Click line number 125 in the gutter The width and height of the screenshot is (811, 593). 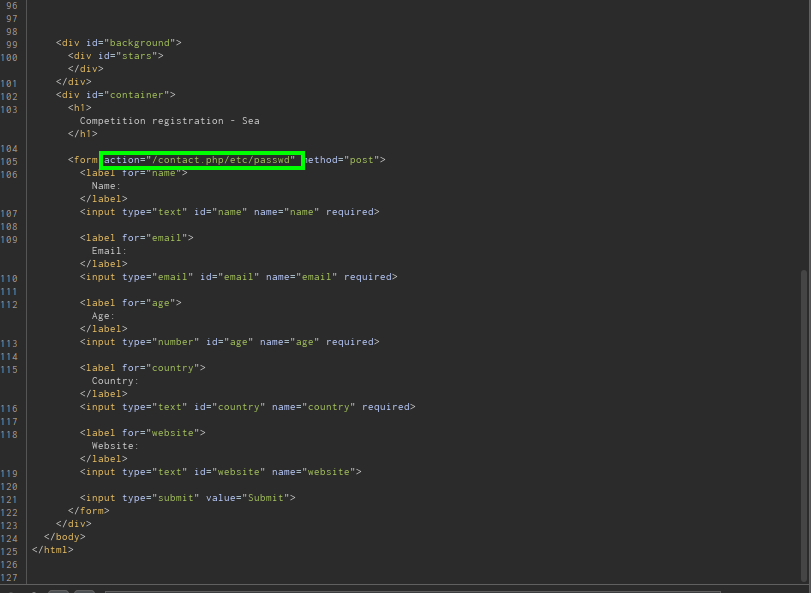click(x=11, y=550)
